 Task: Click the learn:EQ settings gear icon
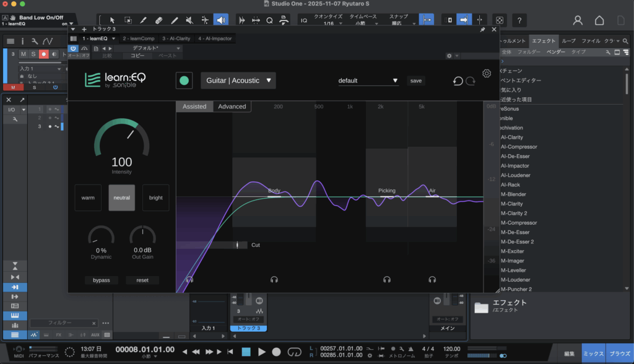click(487, 74)
